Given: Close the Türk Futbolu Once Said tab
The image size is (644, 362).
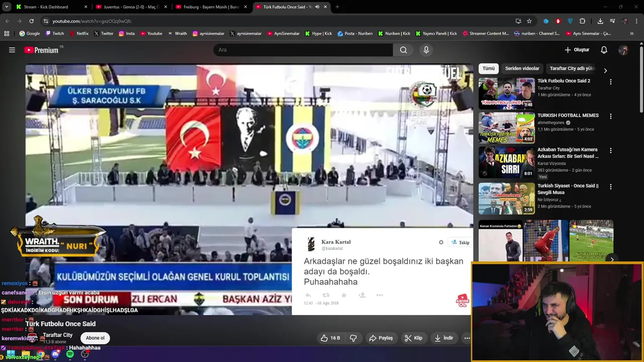Looking at the screenshot, I should 326,7.
